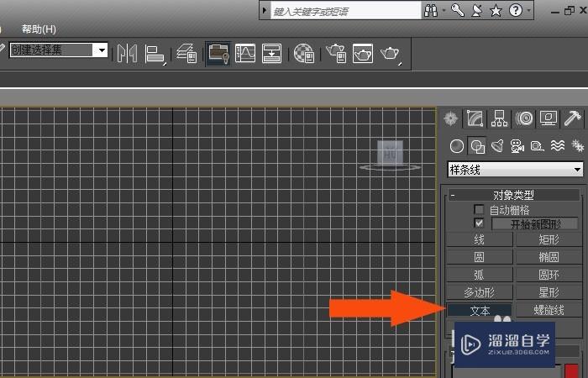Open the binoculars search options arrow
The height and width of the screenshot is (378, 588).
point(444,10)
